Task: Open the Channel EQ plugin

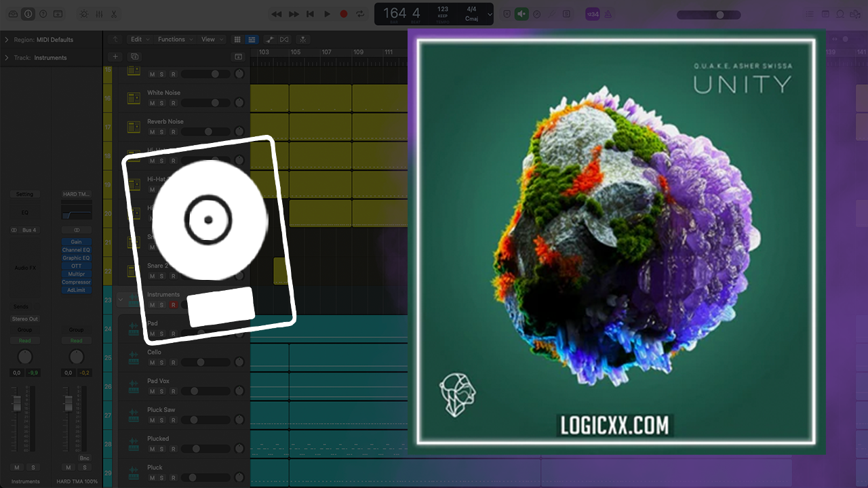Action: click(x=76, y=250)
